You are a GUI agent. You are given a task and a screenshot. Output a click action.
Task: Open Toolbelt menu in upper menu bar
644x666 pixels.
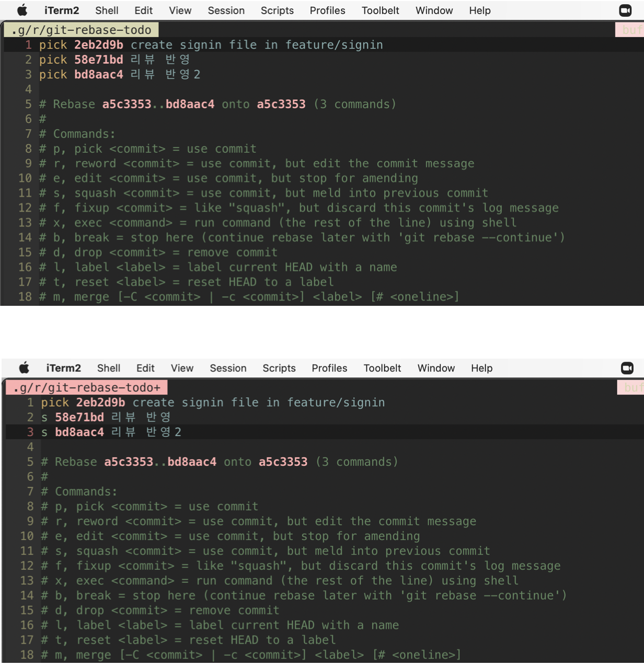pos(381,10)
